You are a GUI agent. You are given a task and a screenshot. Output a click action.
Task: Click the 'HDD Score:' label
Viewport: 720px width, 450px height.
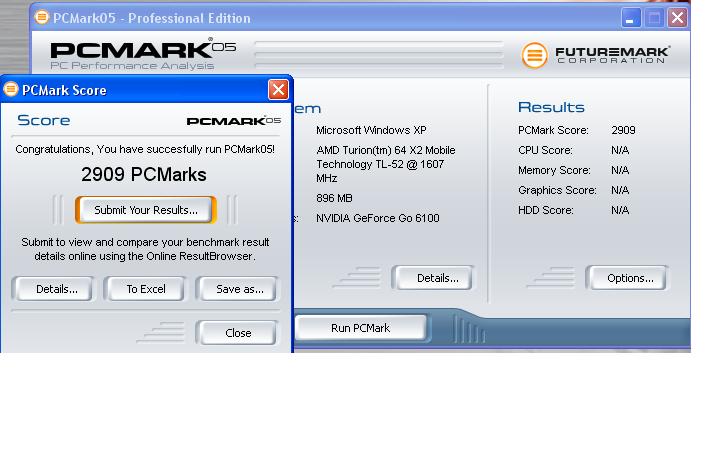546,210
